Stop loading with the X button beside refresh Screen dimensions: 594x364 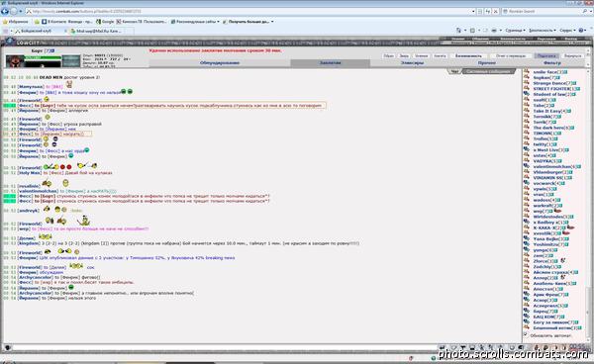(496, 11)
